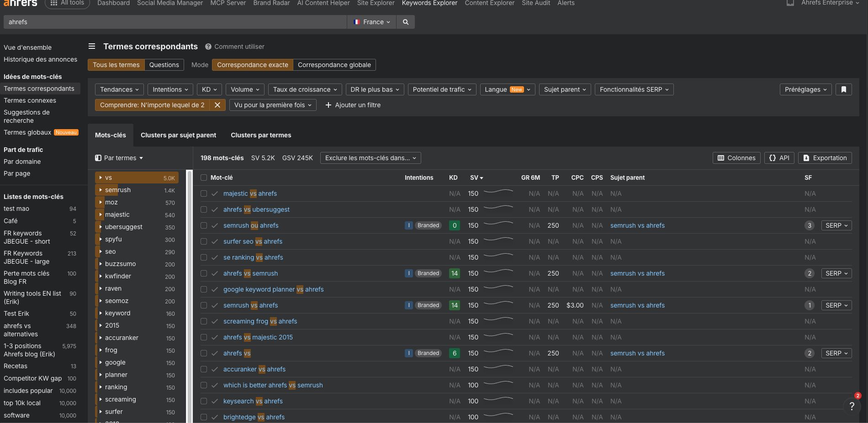868x423 pixels.
Task: Click inside the ahrefs search input field
Action: click(x=174, y=21)
